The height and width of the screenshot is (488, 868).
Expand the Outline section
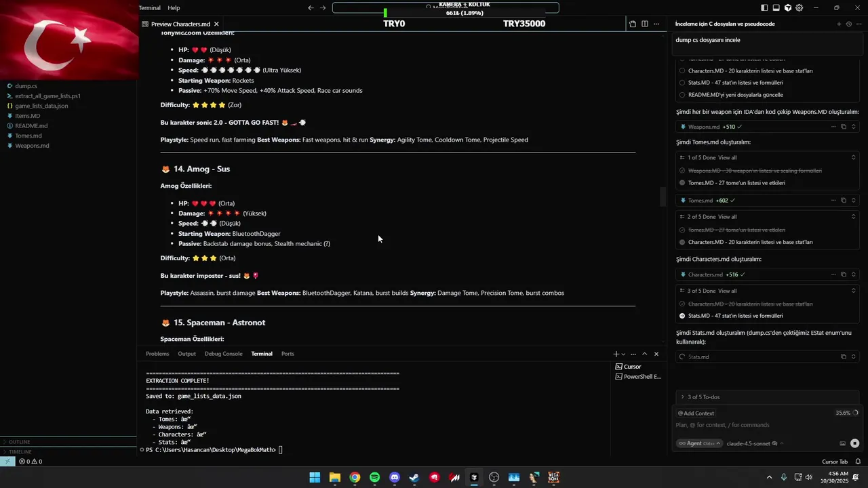(69, 442)
